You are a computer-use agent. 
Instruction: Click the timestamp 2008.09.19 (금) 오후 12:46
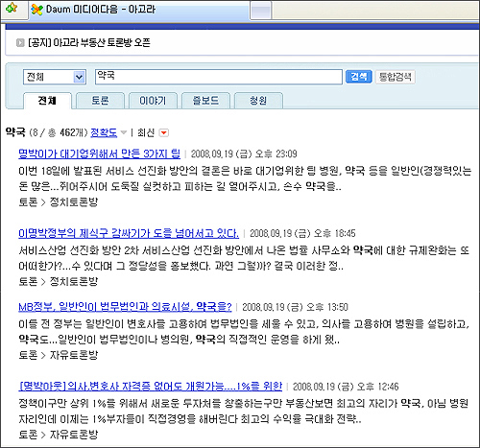point(346,387)
